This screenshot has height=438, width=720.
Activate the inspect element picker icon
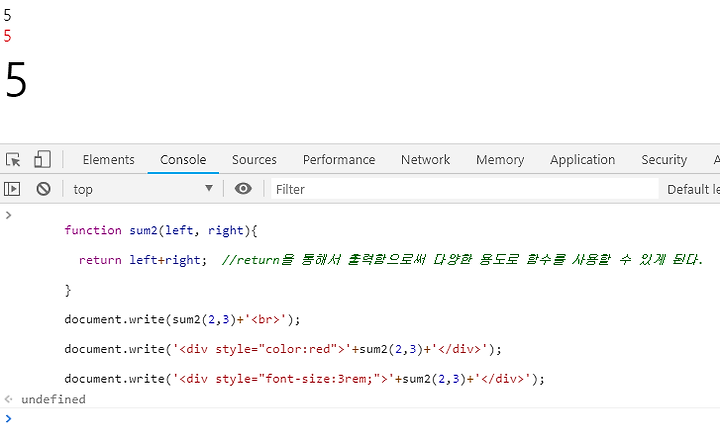click(x=13, y=160)
